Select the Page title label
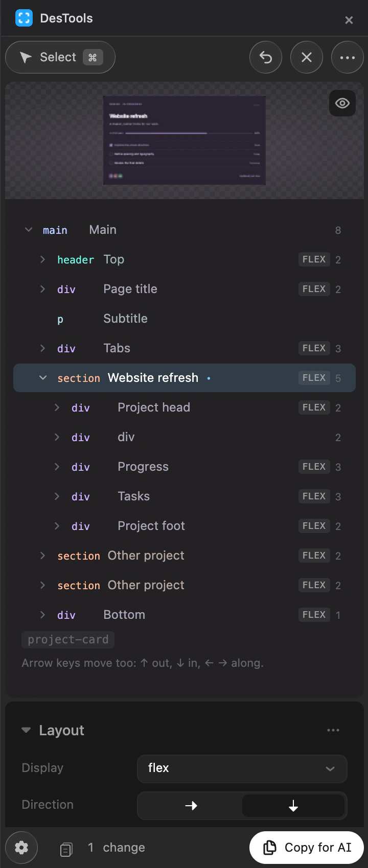 tap(130, 290)
